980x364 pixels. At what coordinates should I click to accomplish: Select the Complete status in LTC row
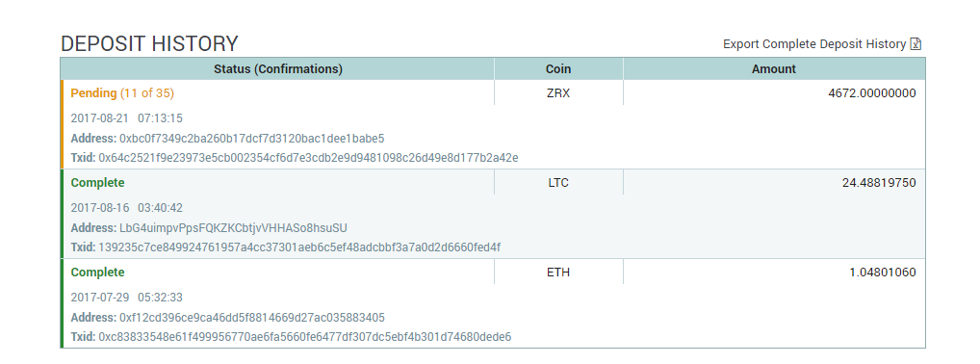(x=97, y=183)
